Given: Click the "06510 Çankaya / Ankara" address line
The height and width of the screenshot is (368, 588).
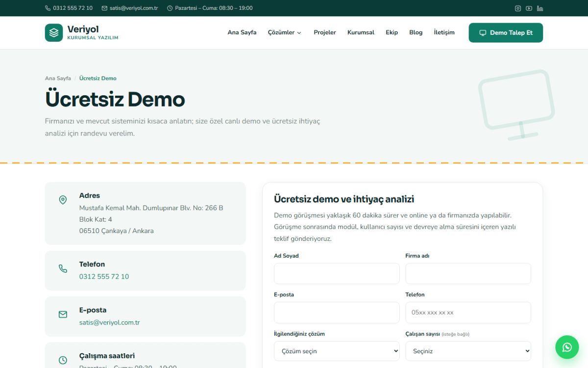Looking at the screenshot, I should point(117,231).
